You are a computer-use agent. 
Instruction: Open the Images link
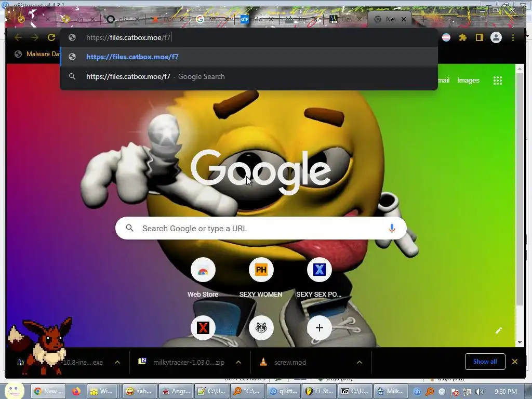point(468,81)
